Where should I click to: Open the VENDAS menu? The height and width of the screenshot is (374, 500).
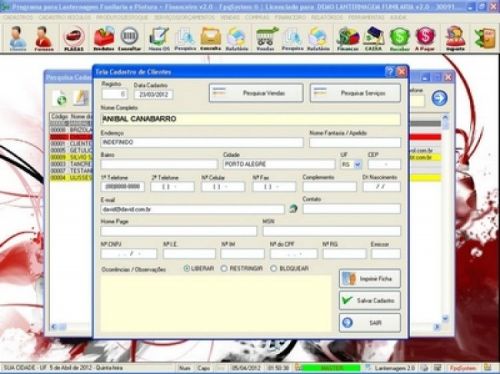point(230,17)
